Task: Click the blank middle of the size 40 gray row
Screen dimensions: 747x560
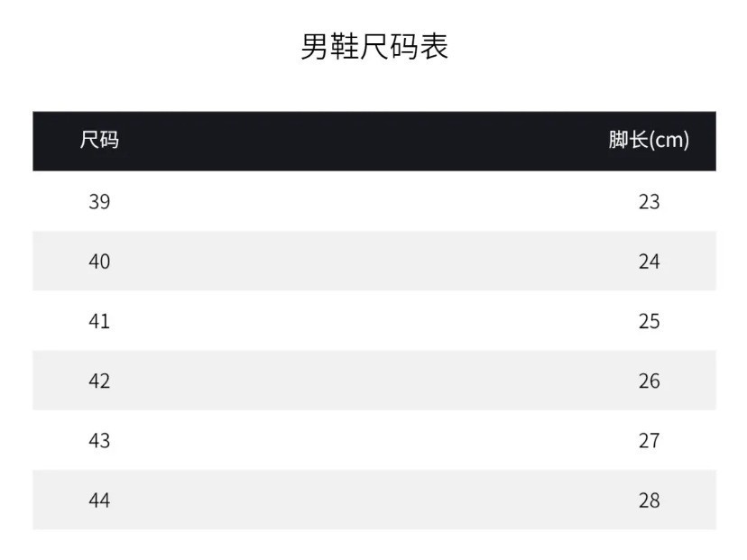Action: [373, 262]
